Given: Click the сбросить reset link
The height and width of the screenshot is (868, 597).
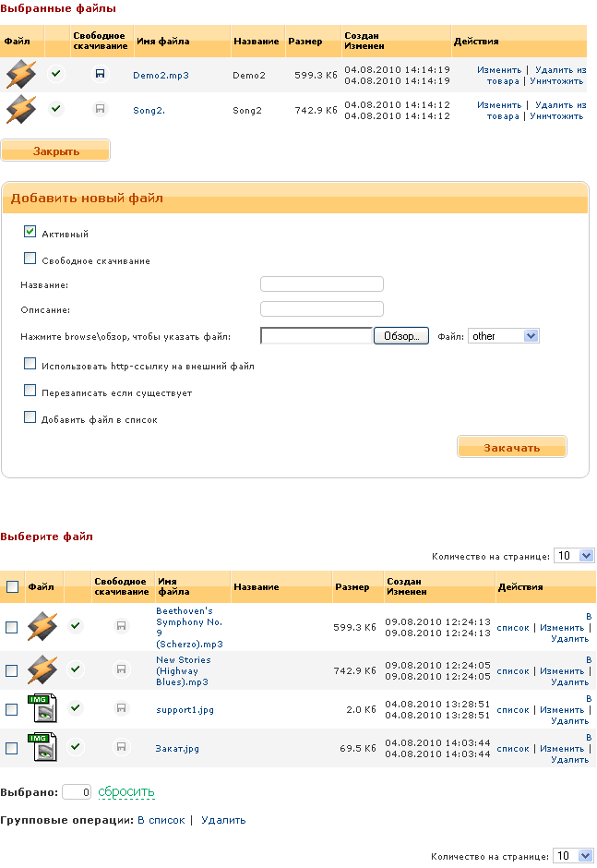Looking at the screenshot, I should 126,792.
